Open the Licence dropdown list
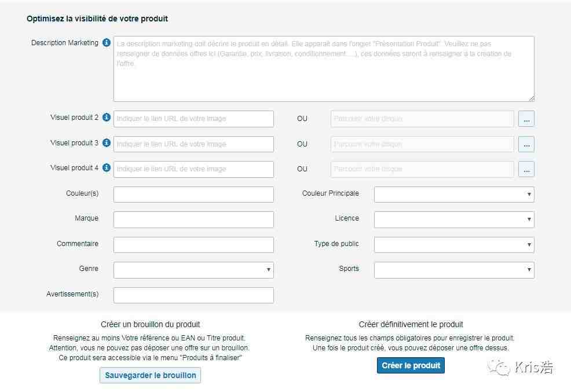Viewport: 571px width, 392px height. [454, 219]
